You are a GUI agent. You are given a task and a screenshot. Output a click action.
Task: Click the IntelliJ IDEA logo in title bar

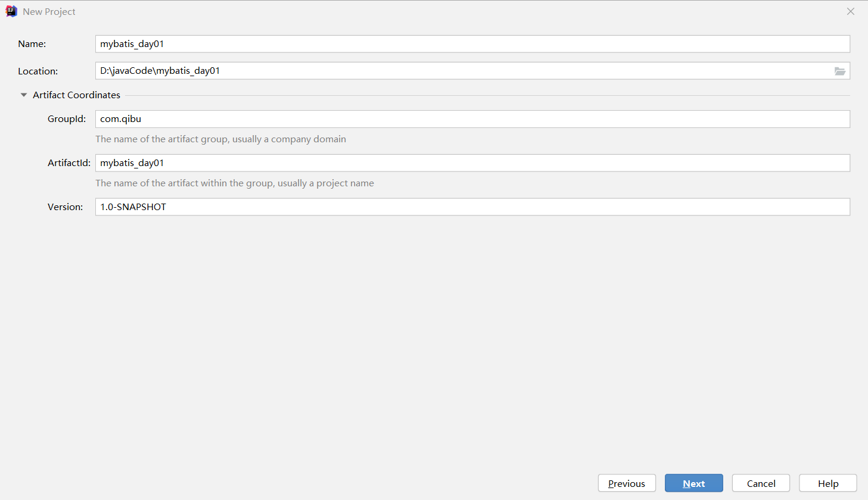(11, 11)
